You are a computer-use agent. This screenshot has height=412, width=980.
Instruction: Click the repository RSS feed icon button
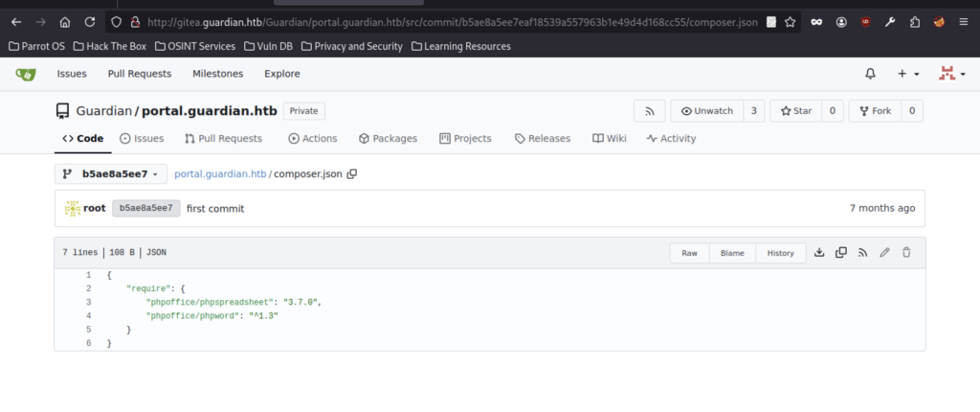click(649, 111)
